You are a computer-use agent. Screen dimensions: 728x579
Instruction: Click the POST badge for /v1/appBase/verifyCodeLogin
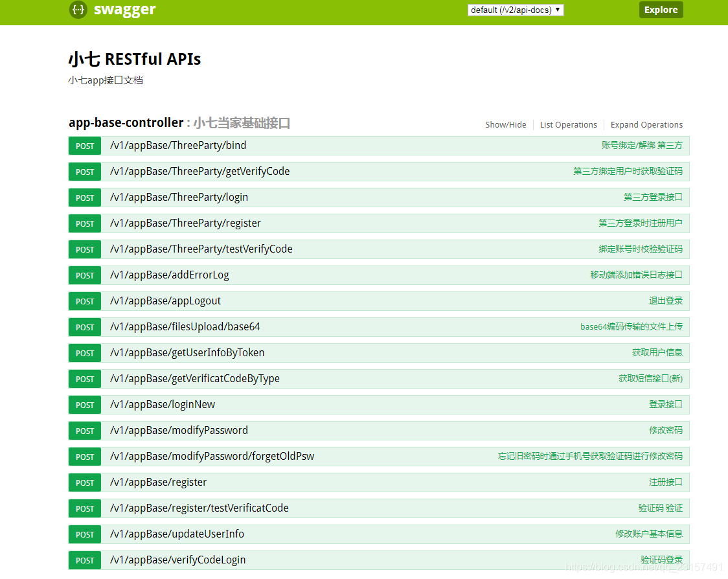[84, 560]
